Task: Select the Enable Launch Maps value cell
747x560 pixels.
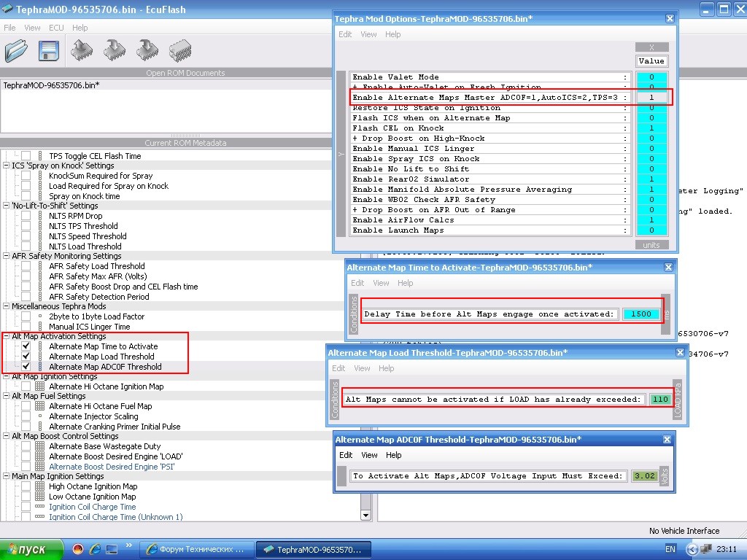Action: click(x=651, y=230)
